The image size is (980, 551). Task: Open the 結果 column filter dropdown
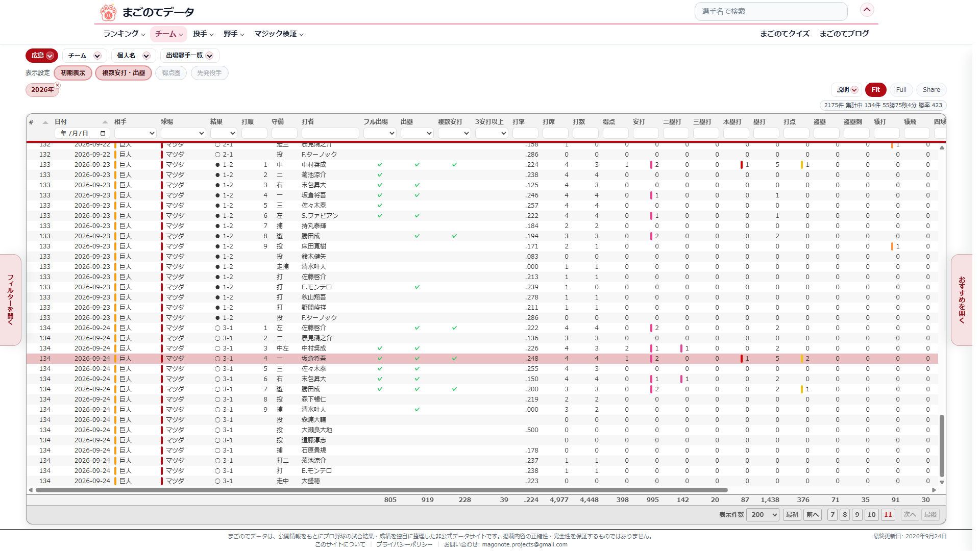click(x=224, y=133)
